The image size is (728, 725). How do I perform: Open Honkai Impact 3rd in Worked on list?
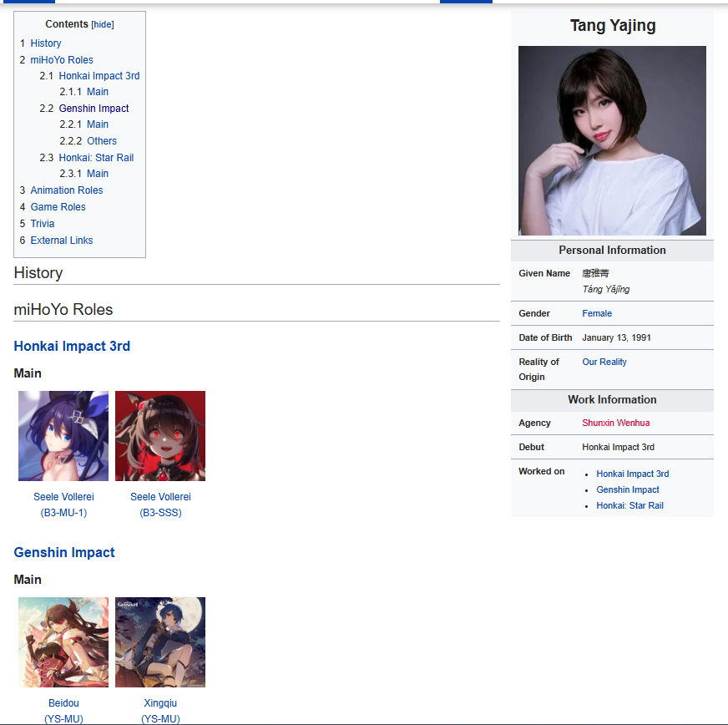[632, 474]
